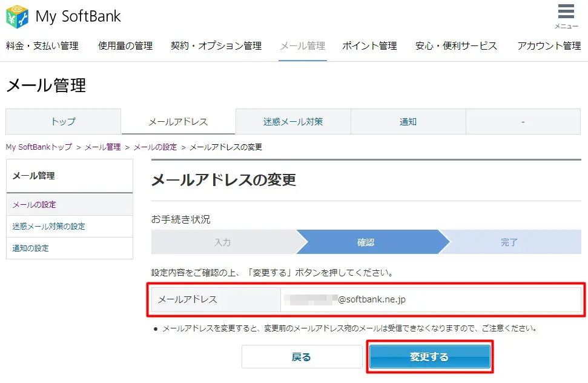The height and width of the screenshot is (383, 588).
Task: Open アカウント管理 navigation item
Action: click(x=549, y=46)
